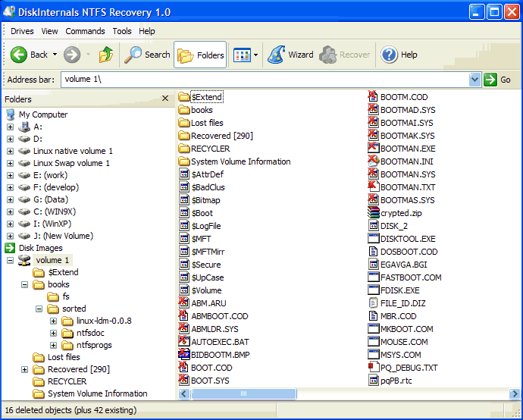Expand the I: (WinXP) drive

pos(11,224)
